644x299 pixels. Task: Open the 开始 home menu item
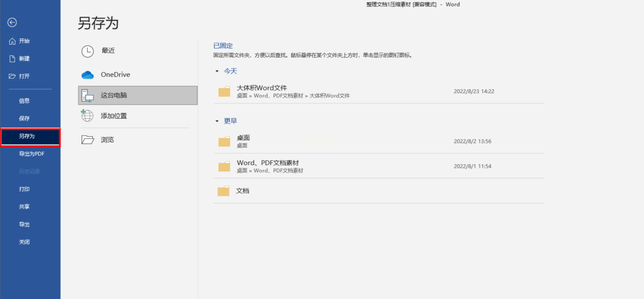point(24,41)
